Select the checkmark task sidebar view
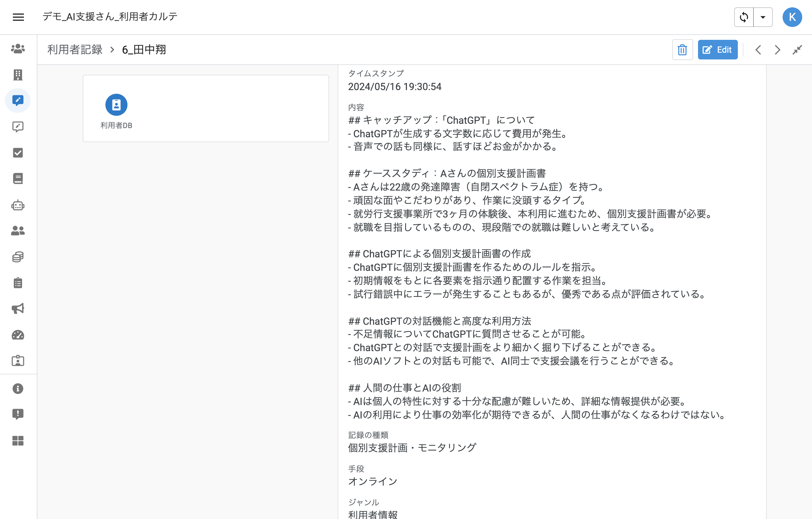The width and height of the screenshot is (812, 519). (18, 153)
